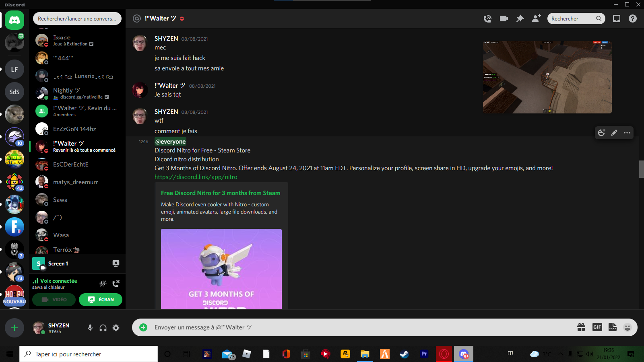Click the message input to Walter
Viewport: 644px width, 362px height.
362,327
